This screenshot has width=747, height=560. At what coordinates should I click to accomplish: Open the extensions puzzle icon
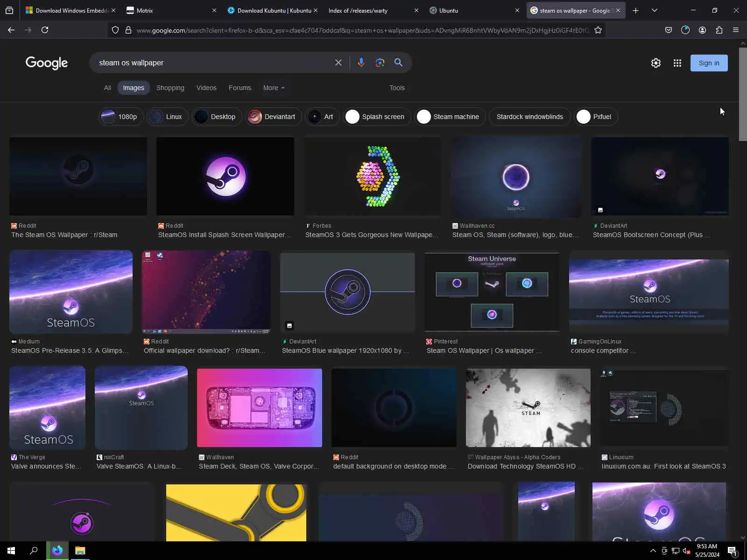[x=719, y=30]
